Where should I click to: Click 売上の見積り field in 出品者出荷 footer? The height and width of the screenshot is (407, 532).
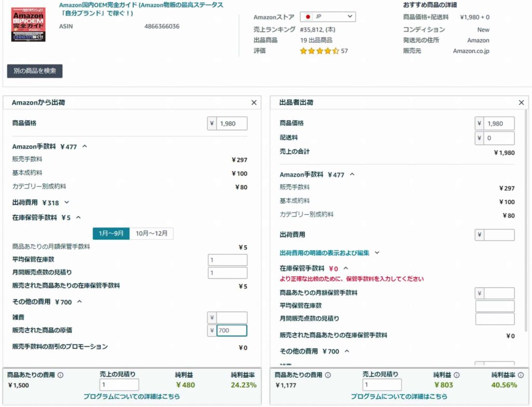pyautogui.click(x=382, y=385)
